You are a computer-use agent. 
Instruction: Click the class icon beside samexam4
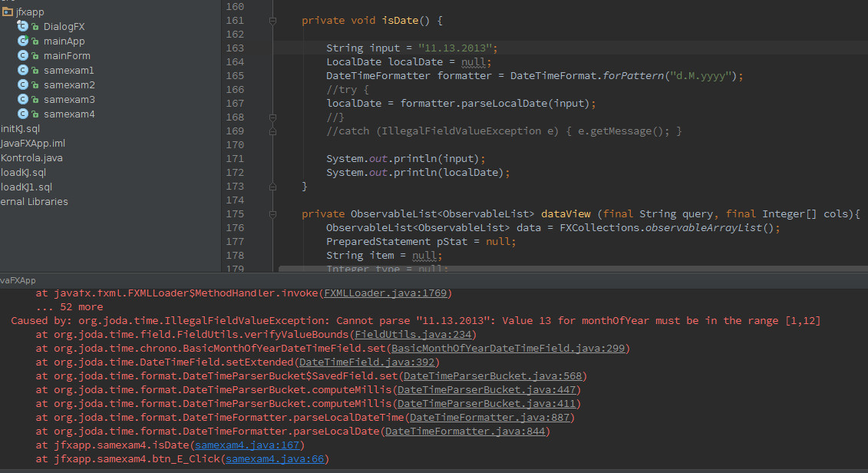(x=23, y=114)
